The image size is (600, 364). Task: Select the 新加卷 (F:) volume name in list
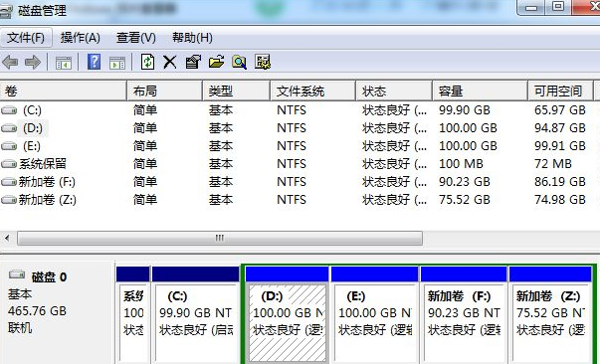(x=47, y=182)
